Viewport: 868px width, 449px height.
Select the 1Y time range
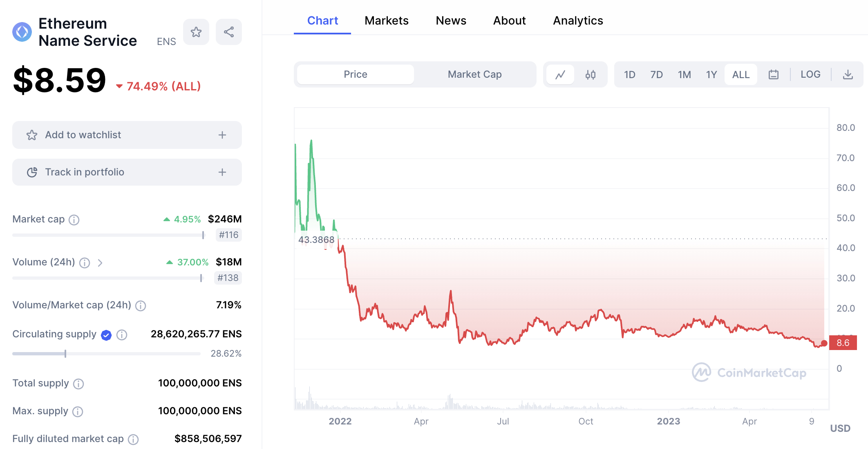pyautogui.click(x=711, y=74)
